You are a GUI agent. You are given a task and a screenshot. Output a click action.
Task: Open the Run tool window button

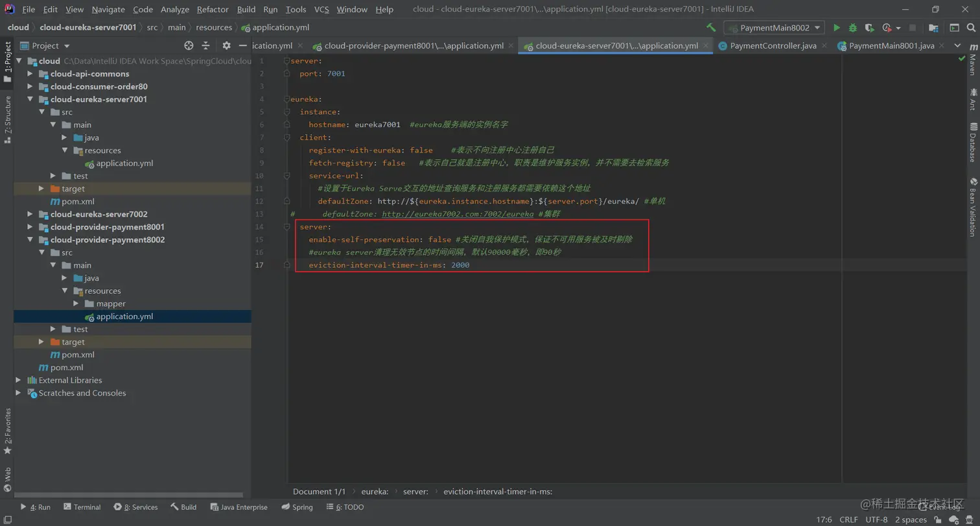36,507
